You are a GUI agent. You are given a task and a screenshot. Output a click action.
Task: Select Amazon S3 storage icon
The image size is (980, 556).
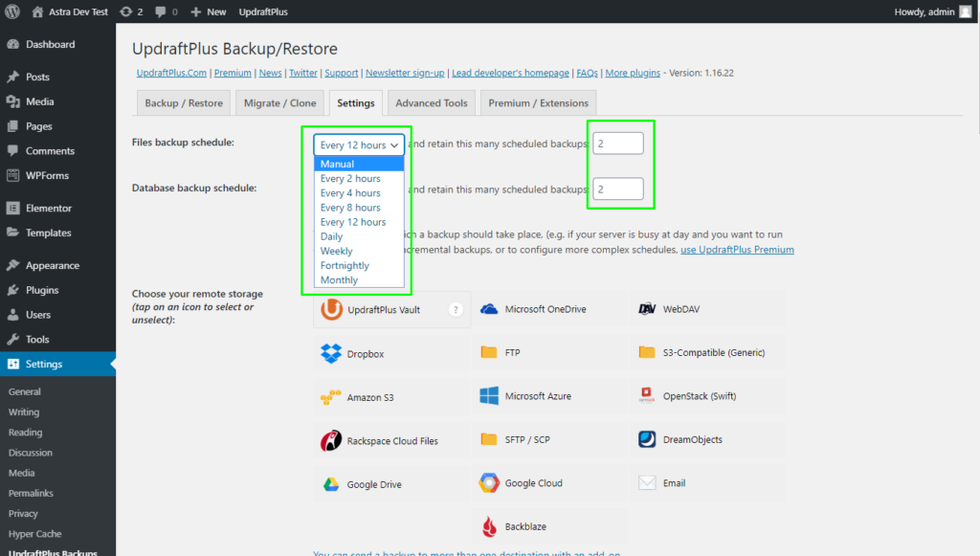point(330,397)
